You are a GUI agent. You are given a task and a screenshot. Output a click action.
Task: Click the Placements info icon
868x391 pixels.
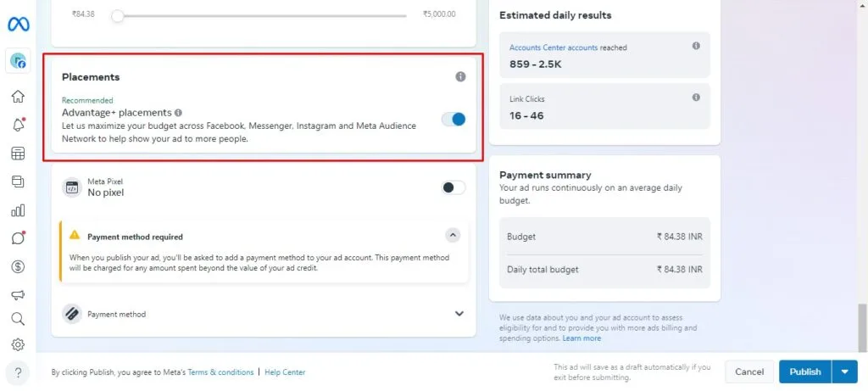[460, 76]
